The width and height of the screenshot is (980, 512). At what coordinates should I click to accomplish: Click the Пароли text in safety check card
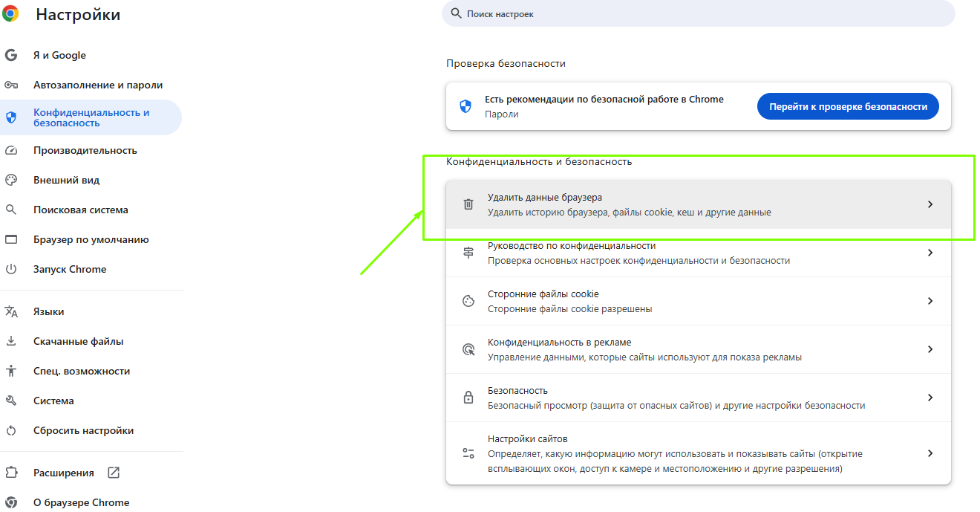pyautogui.click(x=502, y=114)
